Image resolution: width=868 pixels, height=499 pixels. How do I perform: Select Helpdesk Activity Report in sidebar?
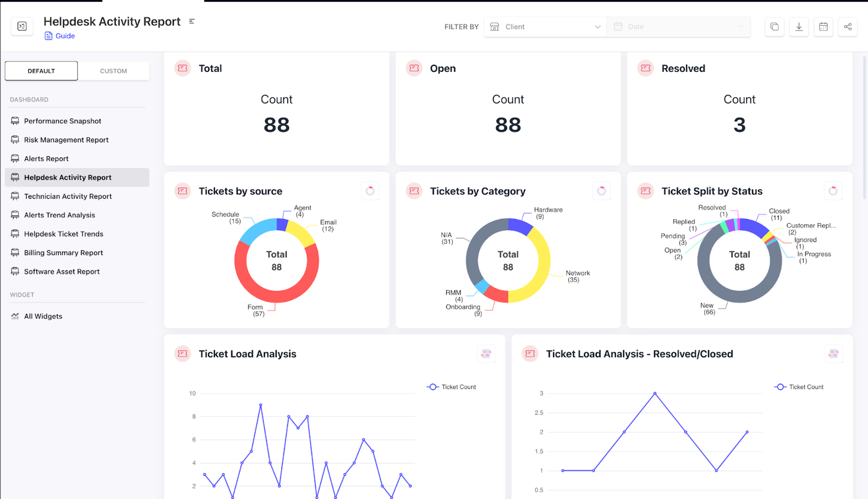coord(77,177)
